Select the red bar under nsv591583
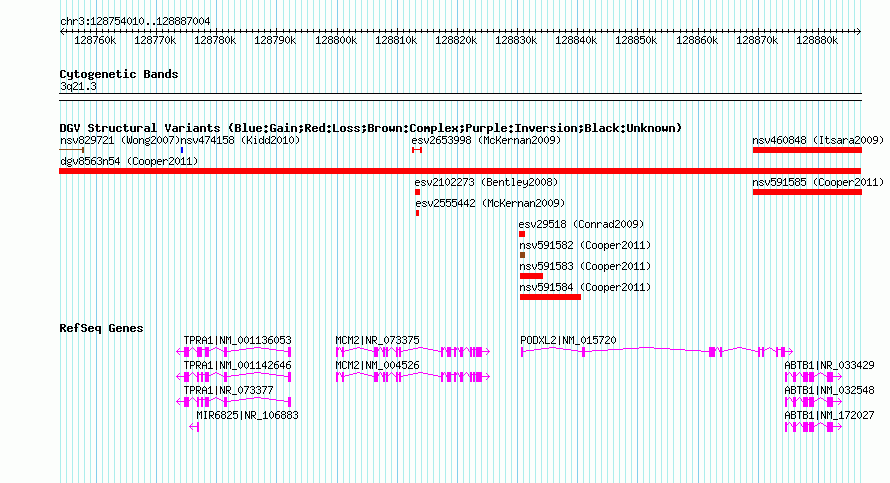Image resolution: width=890 pixels, height=483 pixels. 531,276
